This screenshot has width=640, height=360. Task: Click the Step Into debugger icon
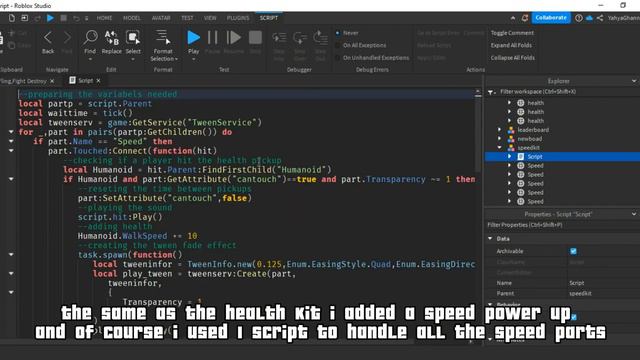tap(279, 38)
